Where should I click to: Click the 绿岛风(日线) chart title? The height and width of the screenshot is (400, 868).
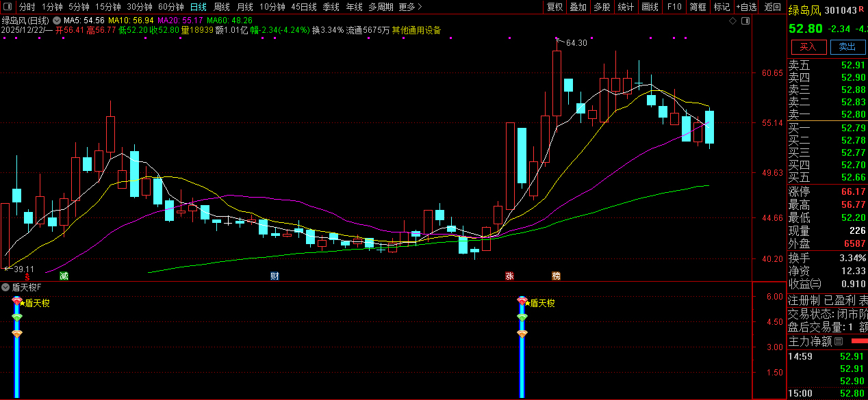click(x=25, y=21)
